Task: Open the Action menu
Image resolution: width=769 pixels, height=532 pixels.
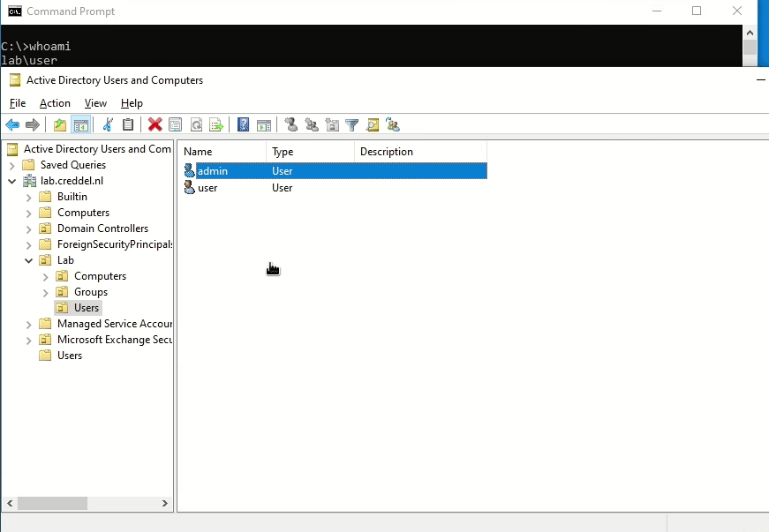Action: click(55, 103)
